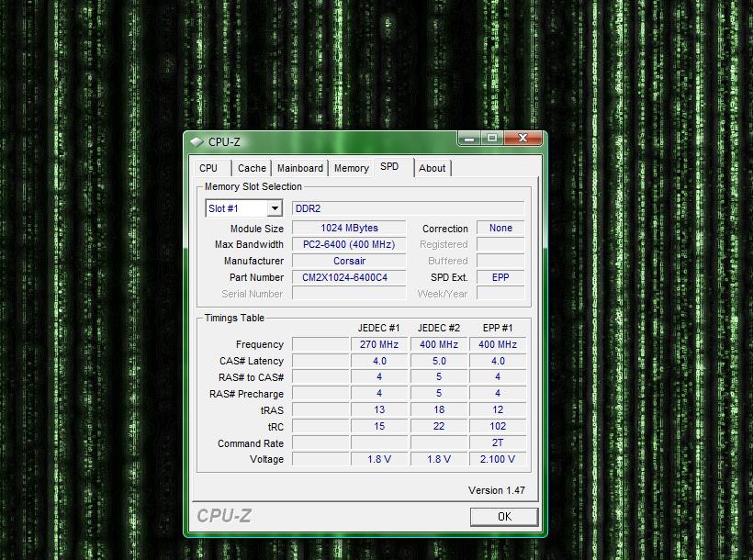The width and height of the screenshot is (753, 560).
Task: Click the JEDEC #2 tRAS value 18
Action: [x=438, y=409]
